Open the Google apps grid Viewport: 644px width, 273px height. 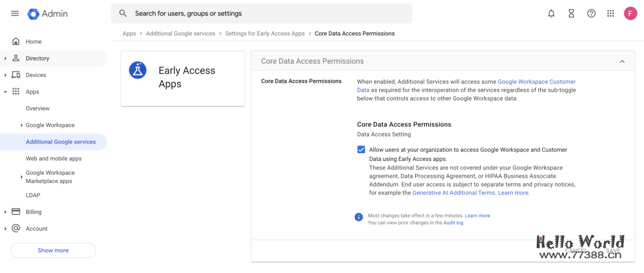coord(611,14)
